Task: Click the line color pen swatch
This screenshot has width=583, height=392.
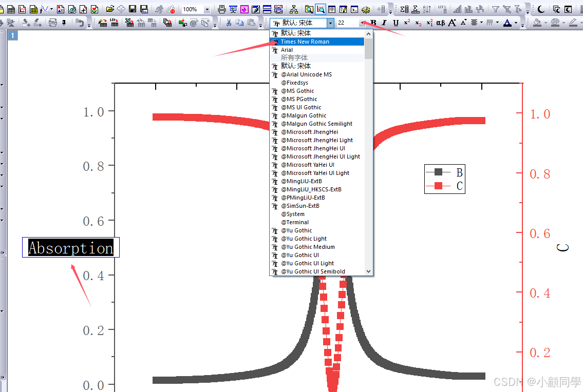Action: click(x=573, y=23)
